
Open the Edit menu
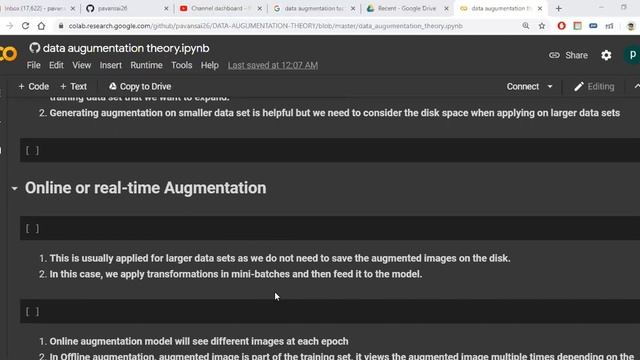click(x=56, y=65)
